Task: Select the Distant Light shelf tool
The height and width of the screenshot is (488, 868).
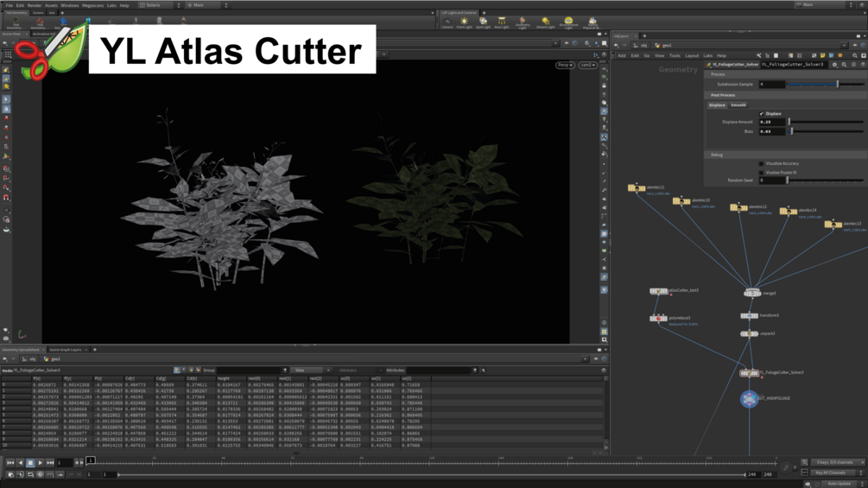Action: pyautogui.click(x=545, y=22)
